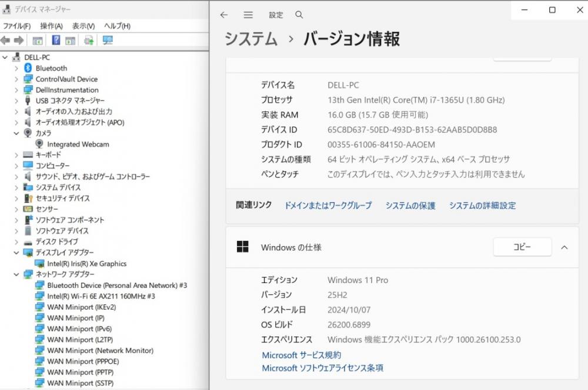This screenshot has width=588, height=390.
Task: Open the 操作(A) menu
Action: click(x=51, y=26)
